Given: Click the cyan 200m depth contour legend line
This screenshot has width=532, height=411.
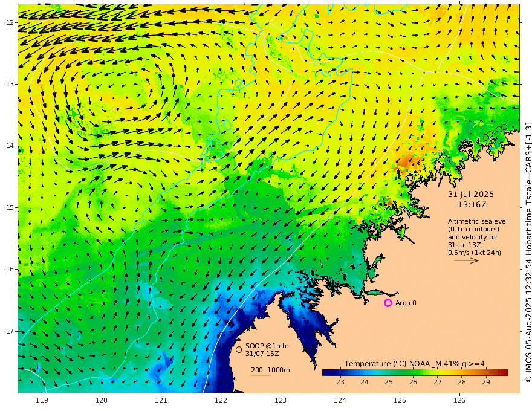Looking at the screenshot, I should [x=260, y=375].
